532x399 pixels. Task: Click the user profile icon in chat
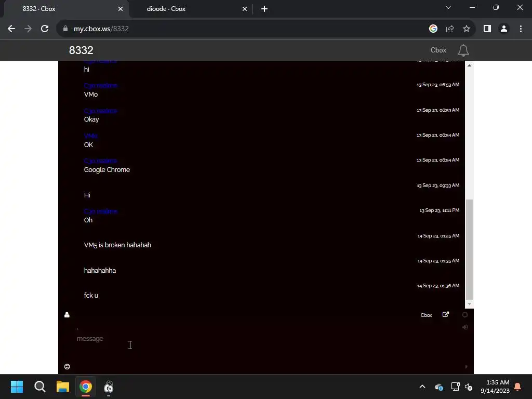pos(67,315)
